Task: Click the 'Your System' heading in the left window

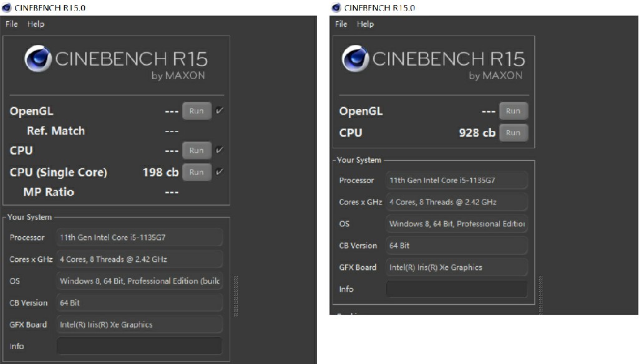Action: pos(29,217)
